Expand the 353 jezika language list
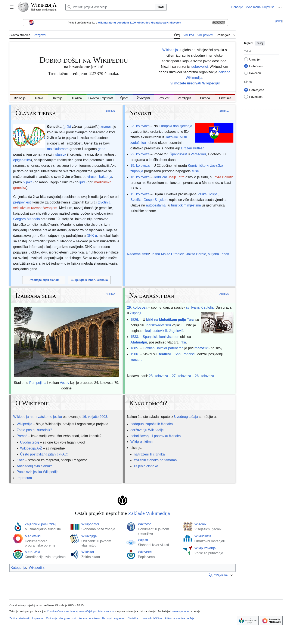Image resolution: width=292 pixels, height=644 pixels. [x=221, y=575]
